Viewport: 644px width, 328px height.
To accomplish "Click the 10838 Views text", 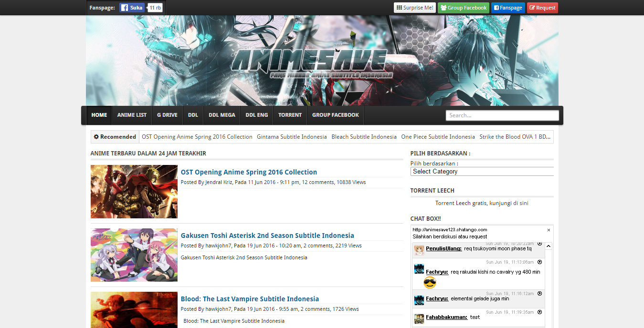I will [x=351, y=182].
